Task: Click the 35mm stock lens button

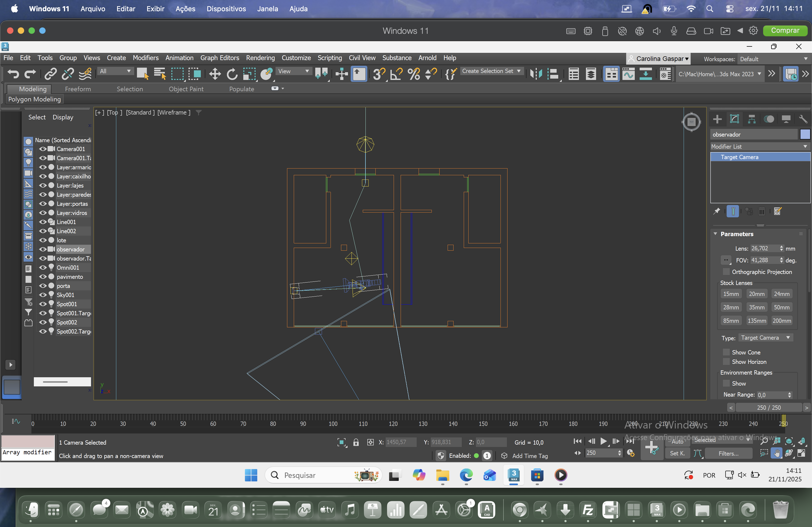Action: (x=756, y=307)
